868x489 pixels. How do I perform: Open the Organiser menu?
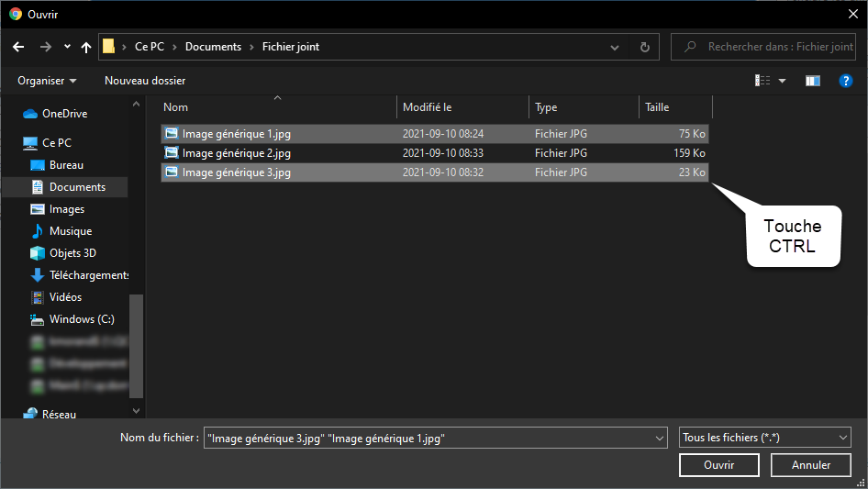[47, 81]
